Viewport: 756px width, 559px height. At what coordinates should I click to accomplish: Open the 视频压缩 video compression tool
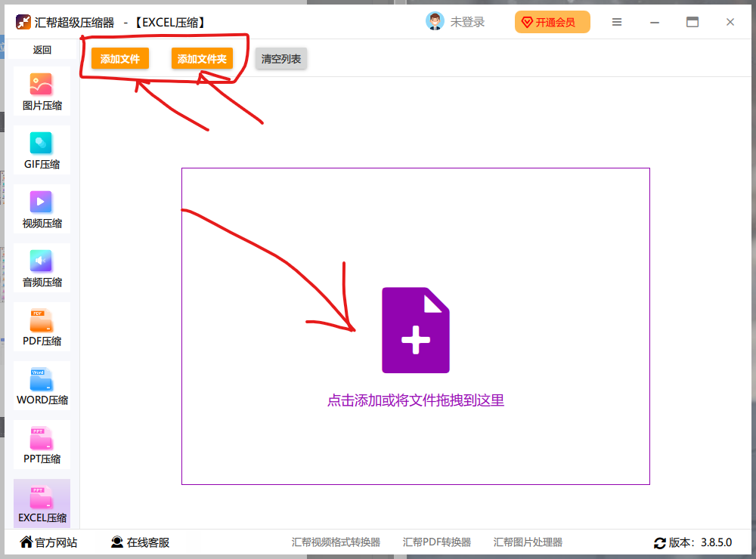pyautogui.click(x=42, y=209)
